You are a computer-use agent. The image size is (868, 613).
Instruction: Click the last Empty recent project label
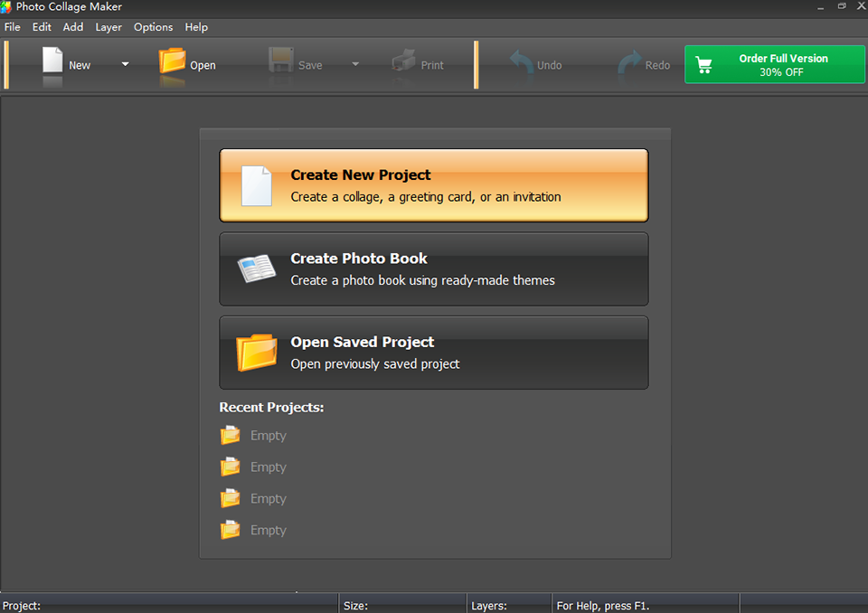[269, 531]
